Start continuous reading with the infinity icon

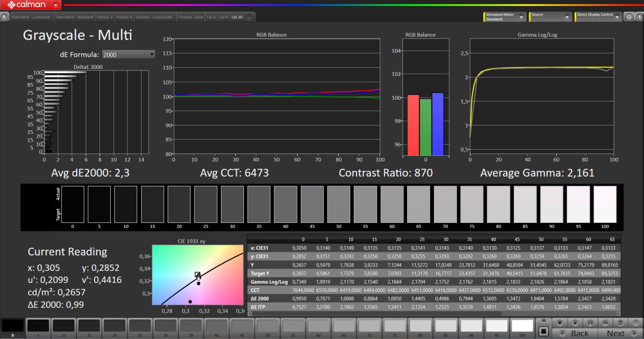(x=605, y=323)
